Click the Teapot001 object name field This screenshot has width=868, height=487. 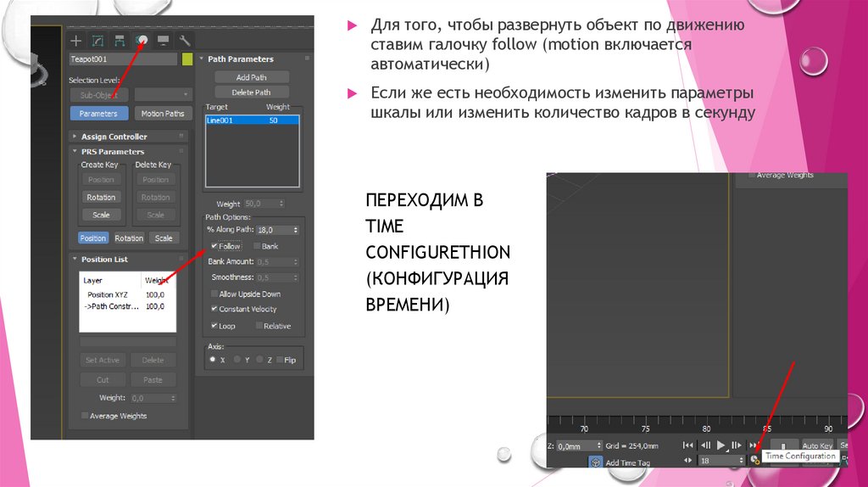click(123, 59)
